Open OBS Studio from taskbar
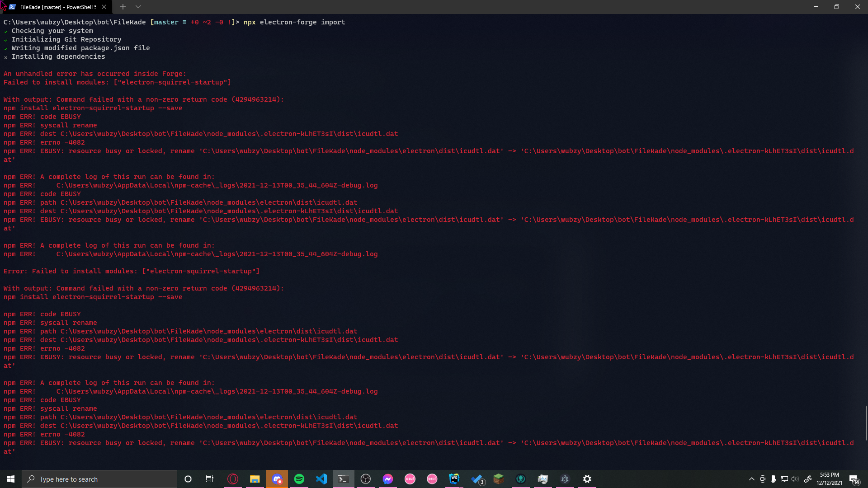Viewport: 868px width, 488px height. 366,479
